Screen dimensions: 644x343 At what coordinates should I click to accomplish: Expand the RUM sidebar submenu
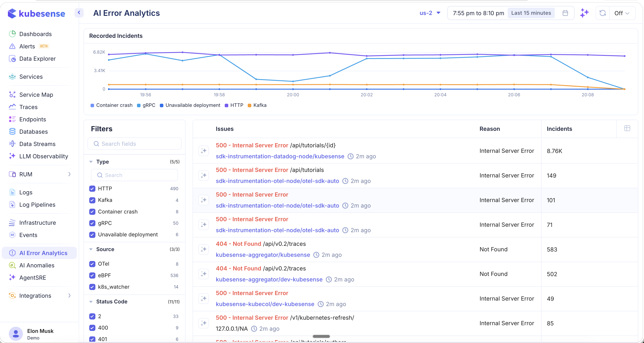69,174
